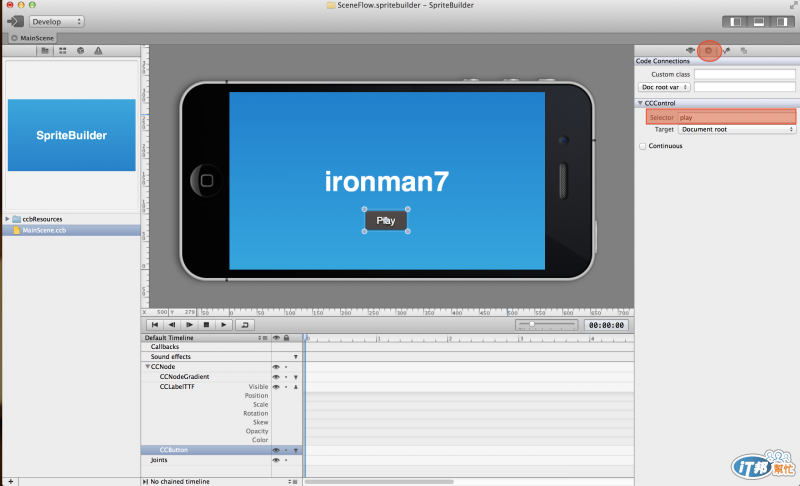
Task: Toggle the left panel visibility button
Action: tap(735, 21)
